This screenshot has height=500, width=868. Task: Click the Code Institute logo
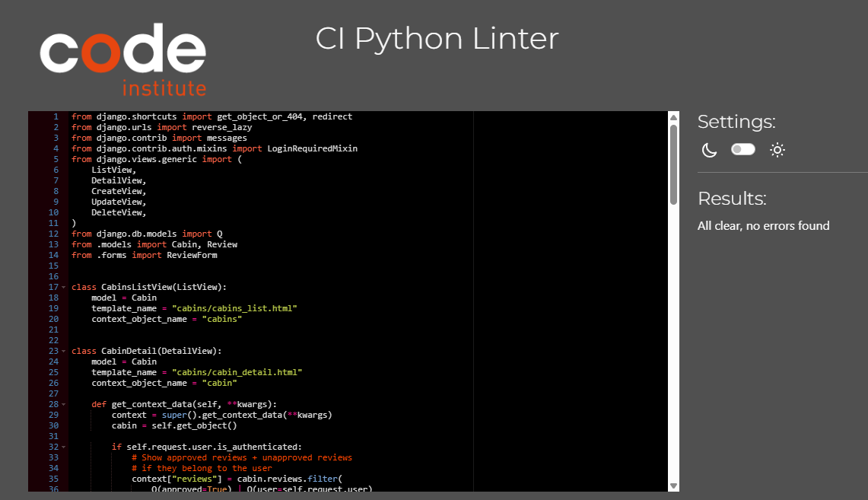click(123, 60)
